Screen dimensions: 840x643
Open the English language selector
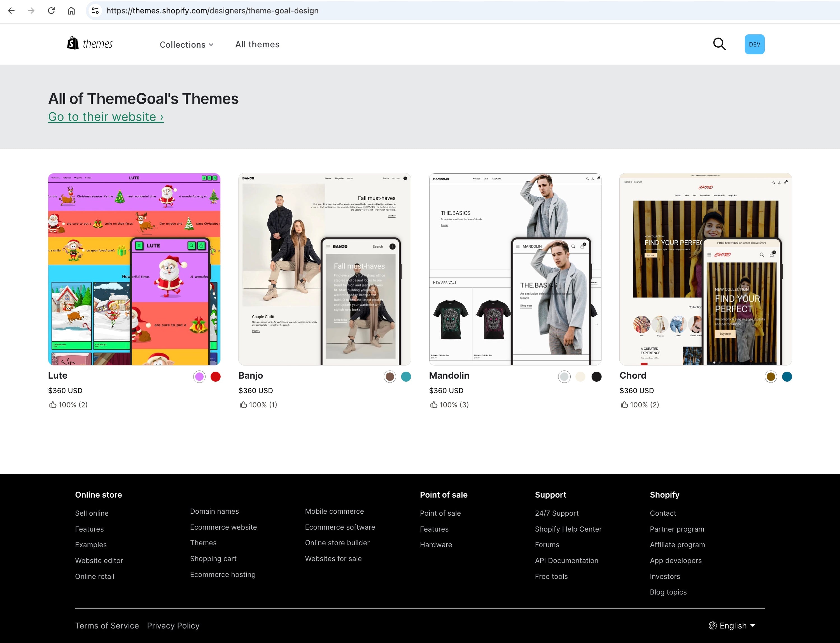733,625
